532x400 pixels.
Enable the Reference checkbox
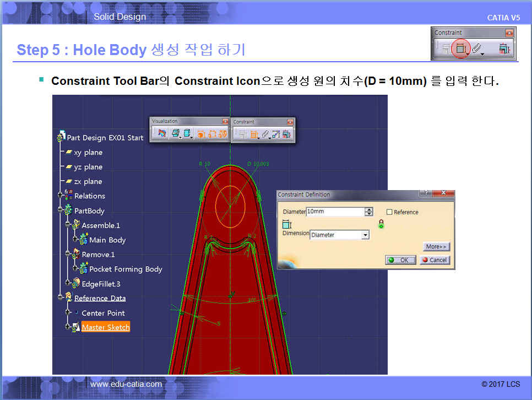(389, 212)
